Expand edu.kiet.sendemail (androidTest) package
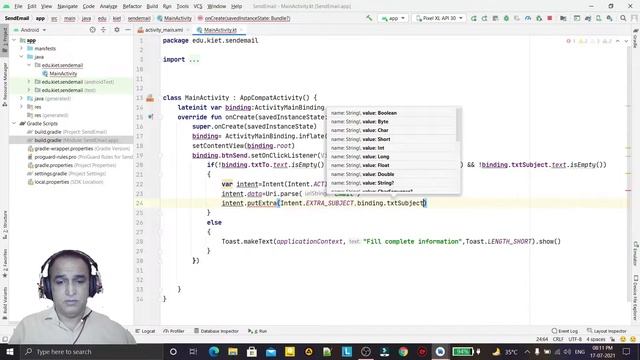The width and height of the screenshot is (640, 360). pos(29,82)
